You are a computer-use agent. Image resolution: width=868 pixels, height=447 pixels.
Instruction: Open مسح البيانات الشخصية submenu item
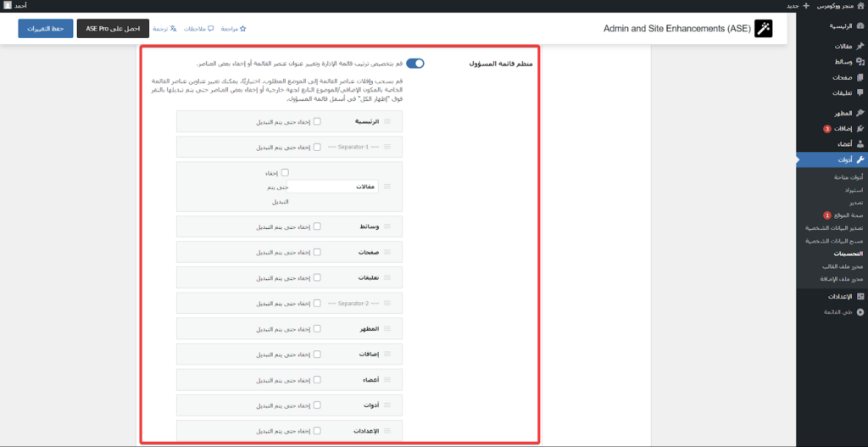pos(832,241)
